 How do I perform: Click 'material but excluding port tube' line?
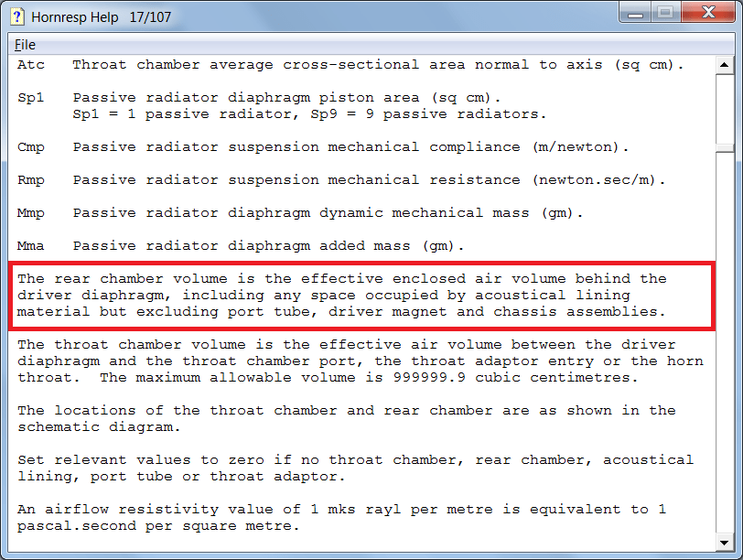341,312
